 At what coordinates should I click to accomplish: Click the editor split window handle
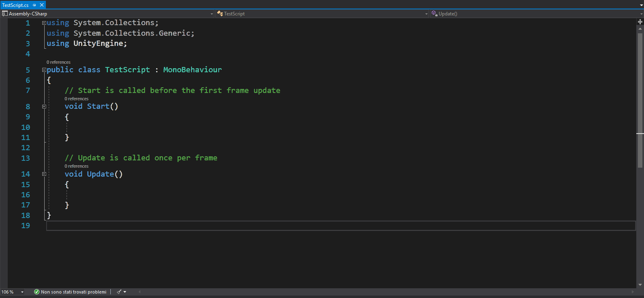tap(640, 22)
